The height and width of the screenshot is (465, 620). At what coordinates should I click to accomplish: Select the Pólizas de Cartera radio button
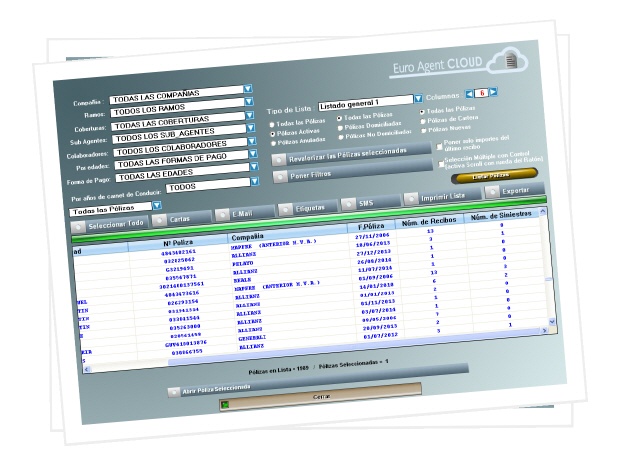[423, 121]
